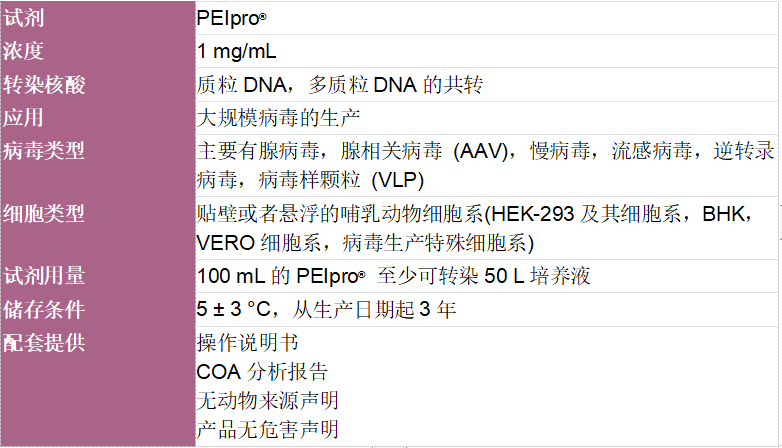
Task: Select the 无动物来源声明 line
Action: pyautogui.click(x=267, y=401)
